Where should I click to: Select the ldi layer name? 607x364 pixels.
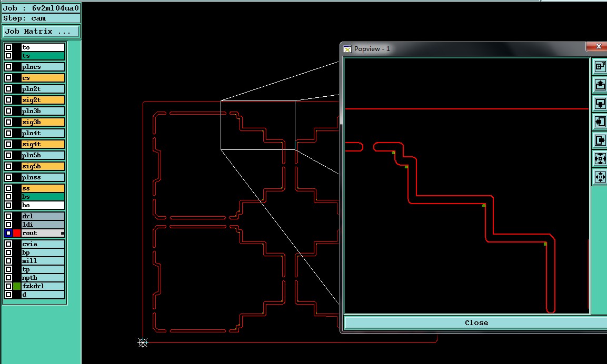point(43,225)
